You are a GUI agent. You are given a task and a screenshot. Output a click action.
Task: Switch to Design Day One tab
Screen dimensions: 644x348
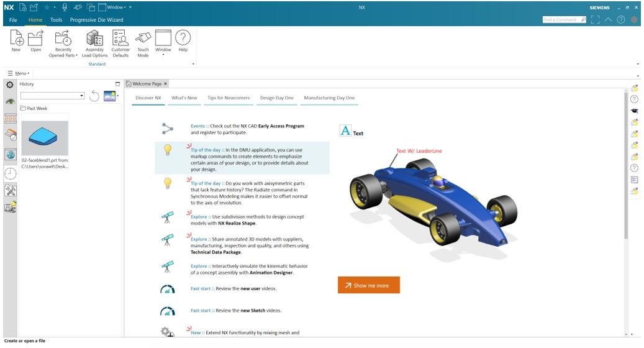pos(277,98)
